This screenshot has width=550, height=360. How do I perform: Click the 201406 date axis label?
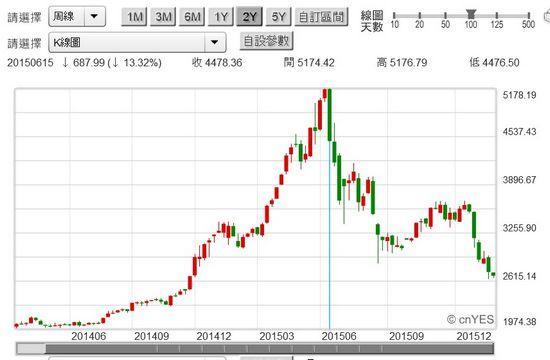point(88,336)
